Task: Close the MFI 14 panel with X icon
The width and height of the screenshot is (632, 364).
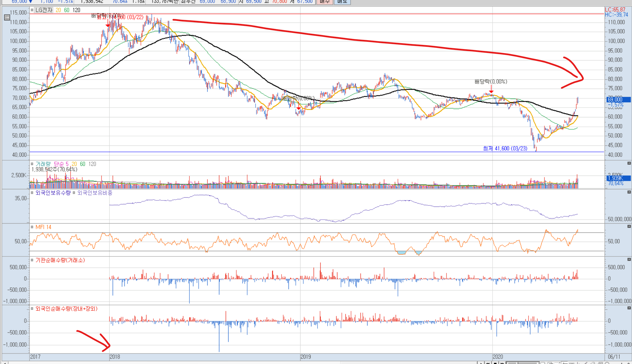Action: tap(629, 227)
